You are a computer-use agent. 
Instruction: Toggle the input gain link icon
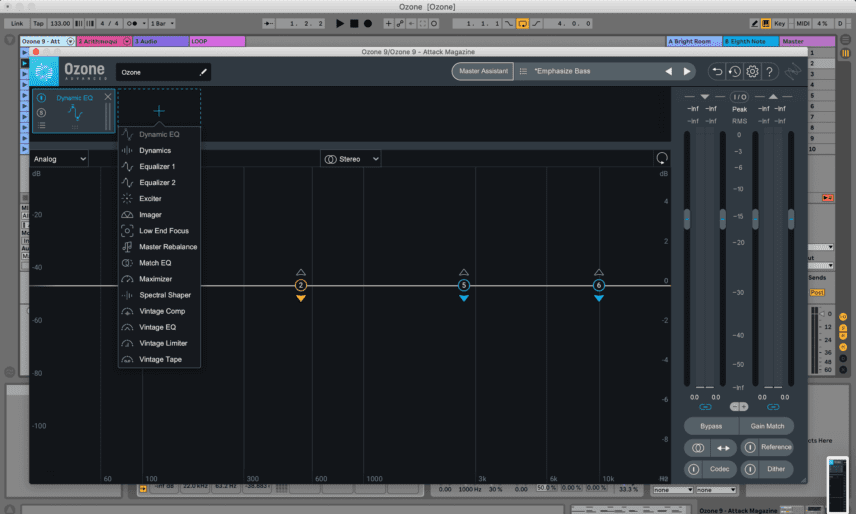[x=705, y=407]
